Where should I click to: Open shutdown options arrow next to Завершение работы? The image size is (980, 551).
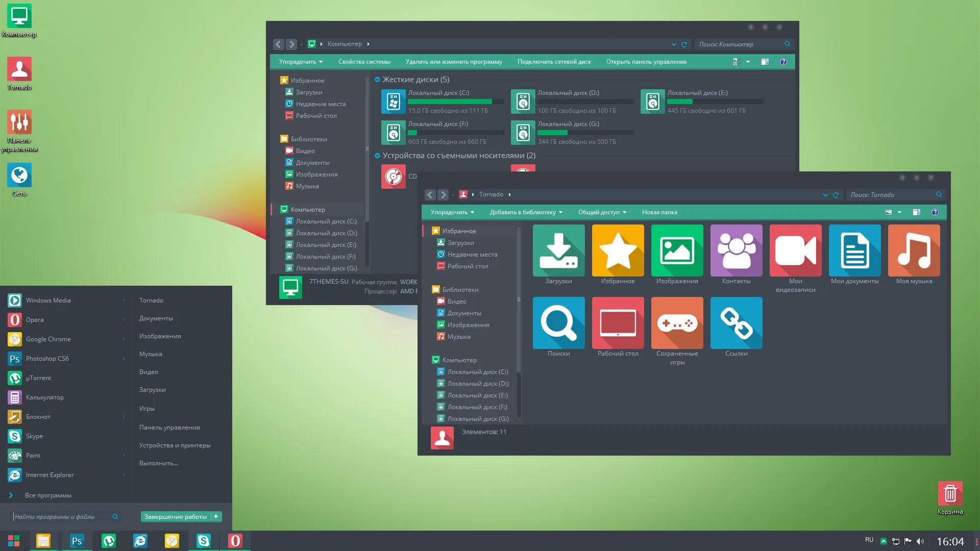(216, 516)
